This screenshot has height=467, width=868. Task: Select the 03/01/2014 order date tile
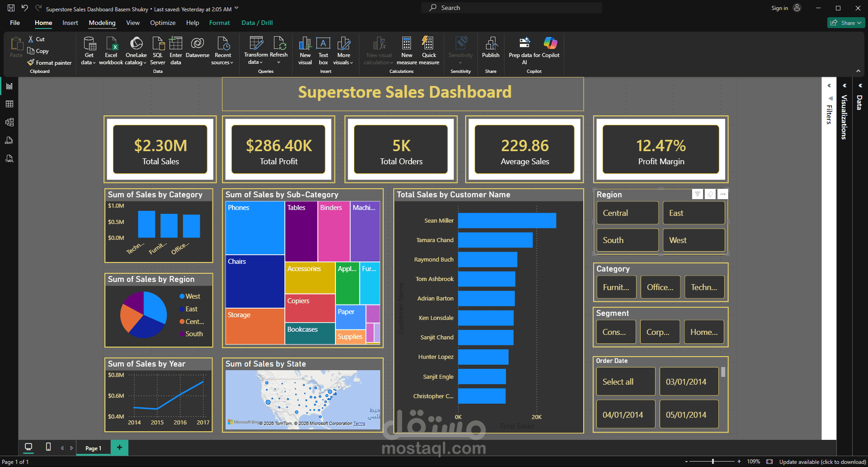tap(689, 381)
